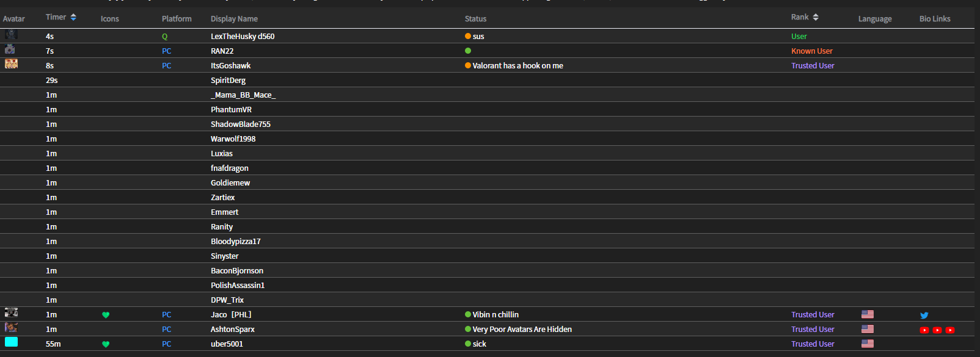This screenshot has width=980, height=357.
Task: Open Jaco's Twitter bio link
Action: tap(924, 315)
